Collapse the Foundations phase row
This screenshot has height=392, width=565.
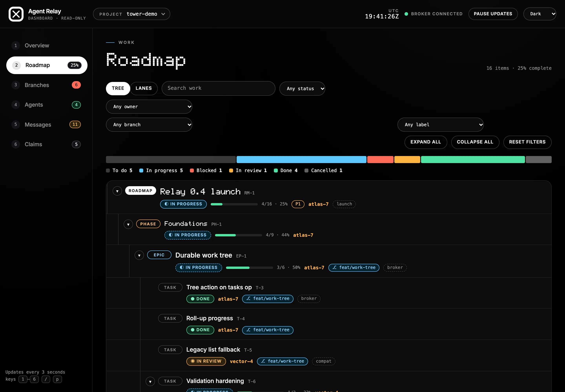[x=128, y=224]
